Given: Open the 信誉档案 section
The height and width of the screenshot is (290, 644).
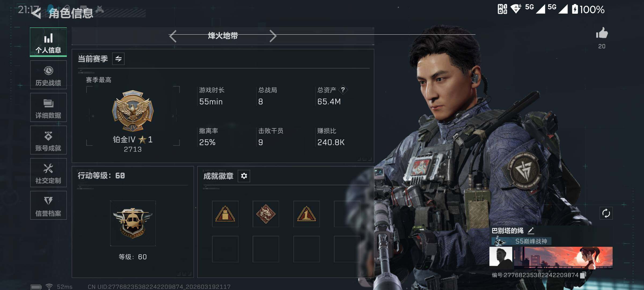Looking at the screenshot, I should tap(48, 205).
